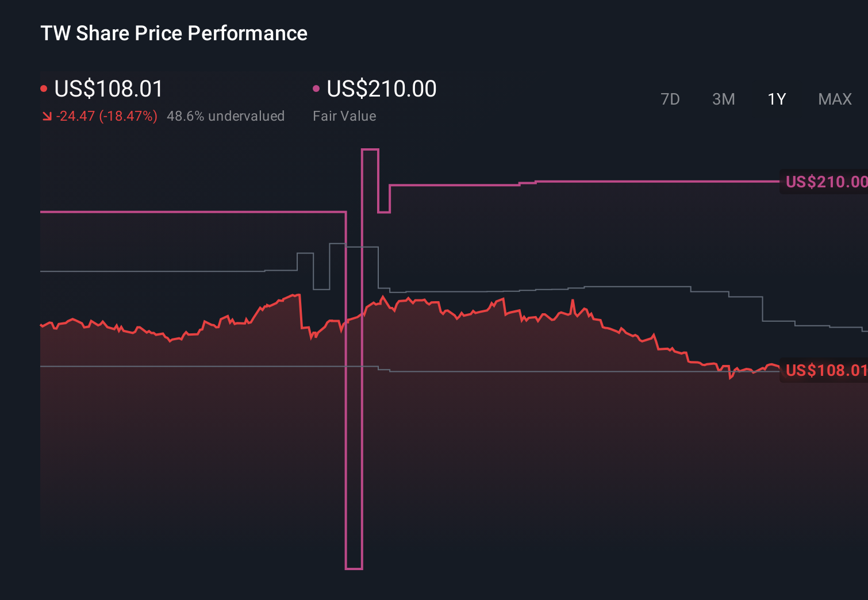Switch to the 3M tab
The height and width of the screenshot is (600, 868).
tap(723, 99)
